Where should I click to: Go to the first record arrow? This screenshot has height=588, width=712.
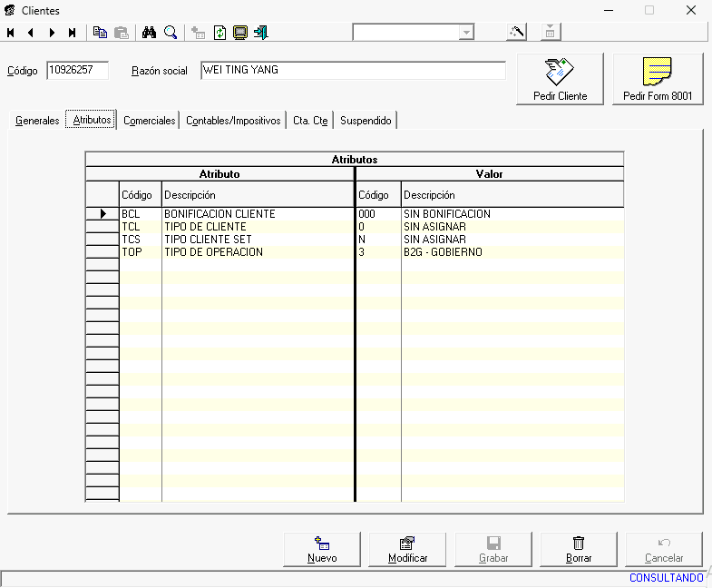11,33
